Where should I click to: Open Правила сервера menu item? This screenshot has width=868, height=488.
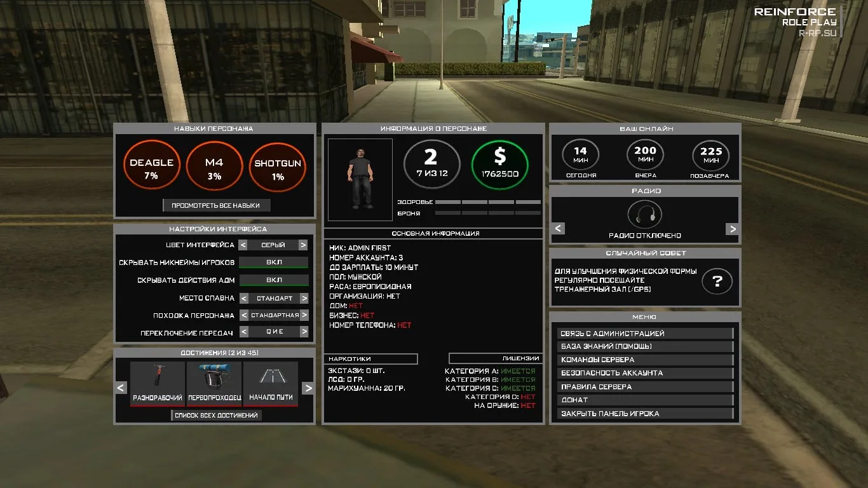tap(645, 386)
